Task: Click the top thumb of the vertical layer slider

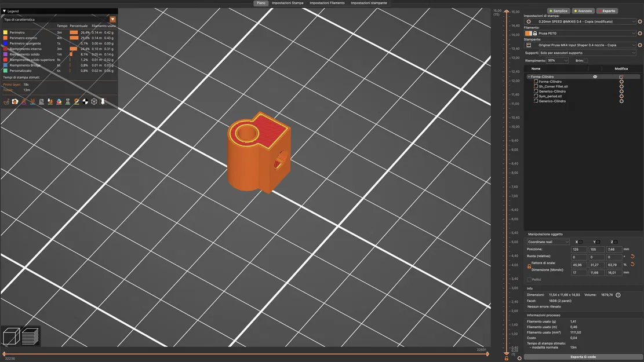Action: click(x=507, y=12)
